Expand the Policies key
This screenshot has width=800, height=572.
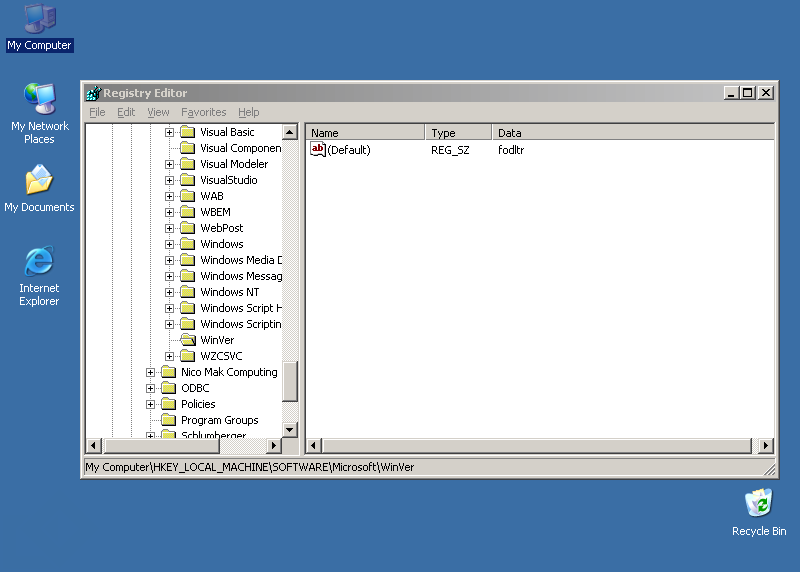(151, 405)
